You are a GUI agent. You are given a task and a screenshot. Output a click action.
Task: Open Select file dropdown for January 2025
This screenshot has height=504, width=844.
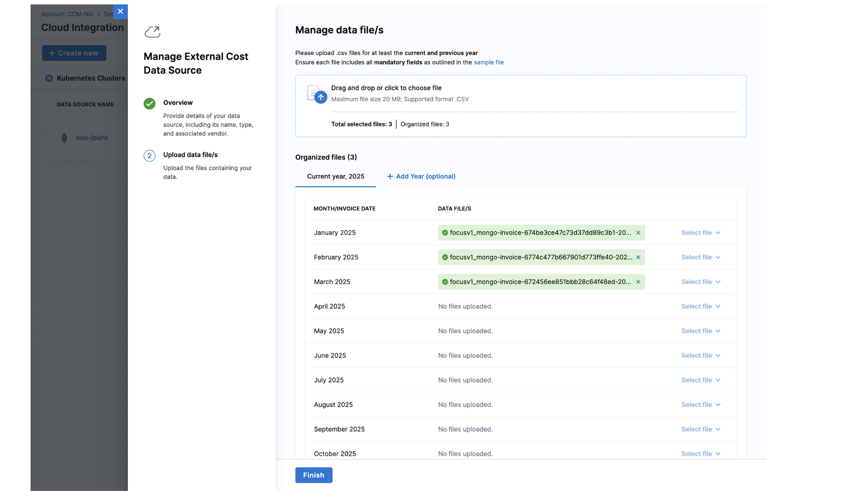coord(700,233)
